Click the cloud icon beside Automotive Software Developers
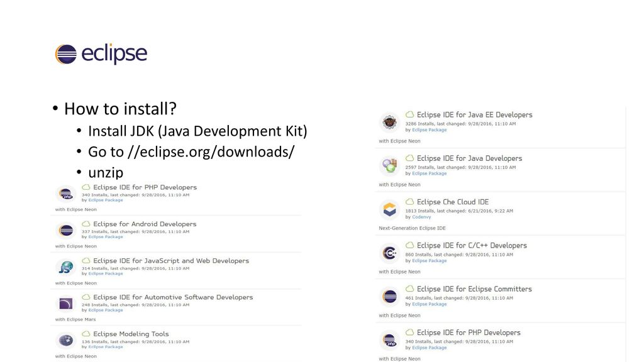 pyautogui.click(x=86, y=297)
